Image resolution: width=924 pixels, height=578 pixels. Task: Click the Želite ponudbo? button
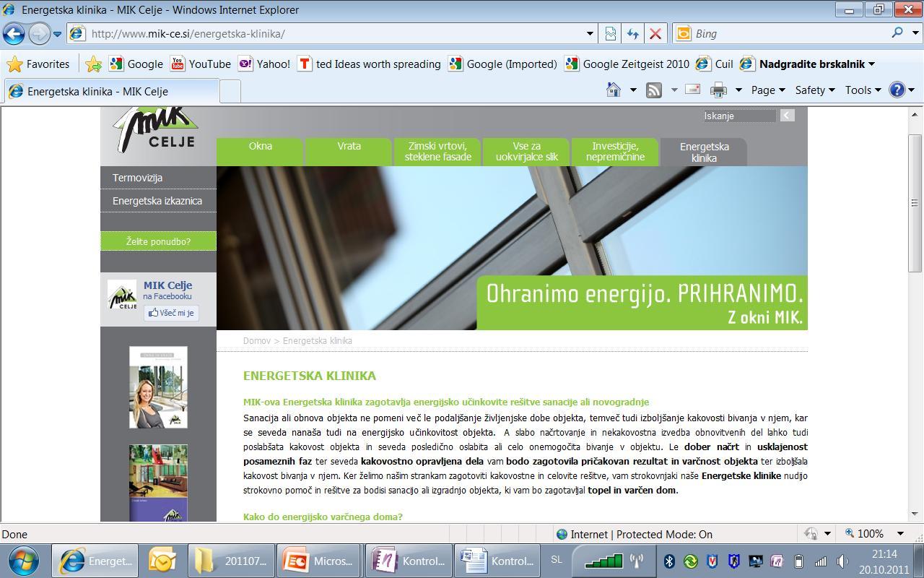[x=158, y=241]
